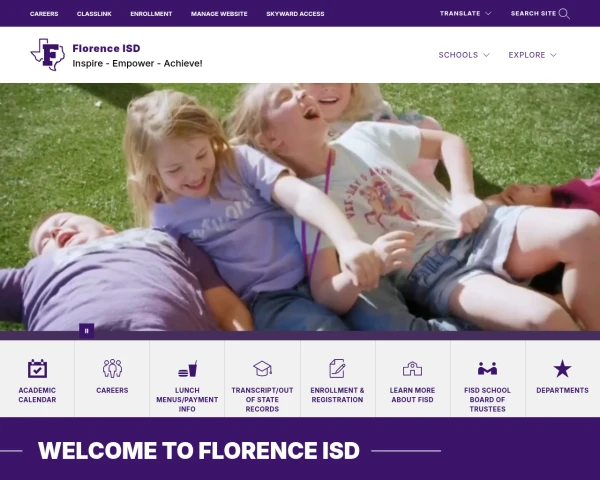Screen dimensions: 600x480
Task: Open FISD School Board of Trustees label
Action: click(487, 400)
